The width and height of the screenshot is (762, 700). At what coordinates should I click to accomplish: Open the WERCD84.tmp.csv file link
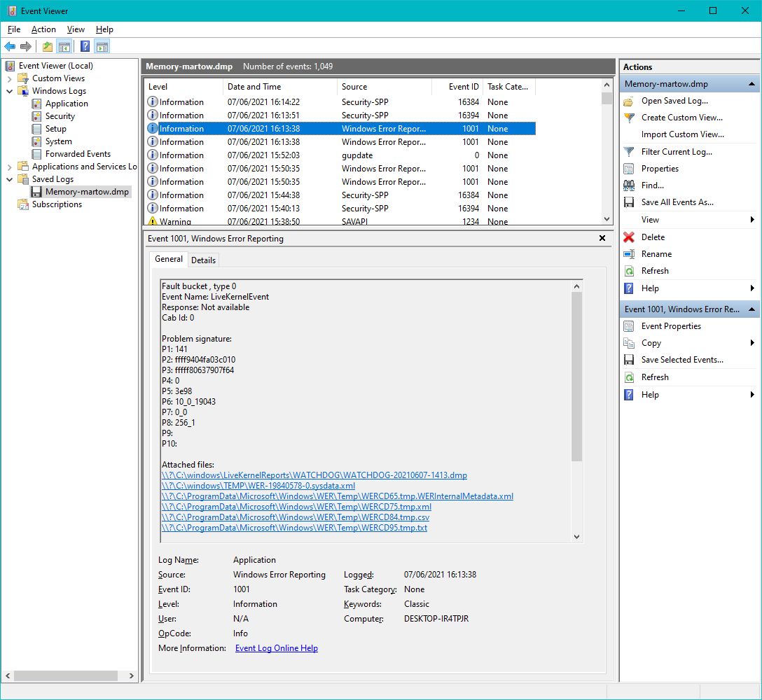[296, 517]
